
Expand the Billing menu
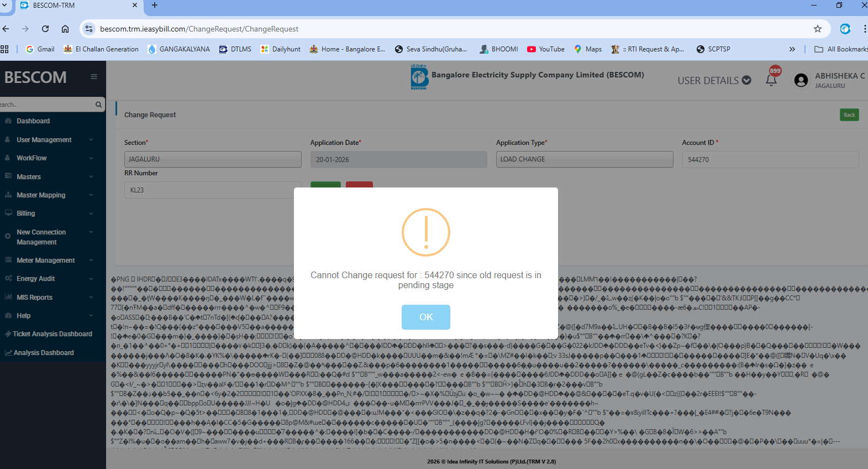tap(25, 213)
